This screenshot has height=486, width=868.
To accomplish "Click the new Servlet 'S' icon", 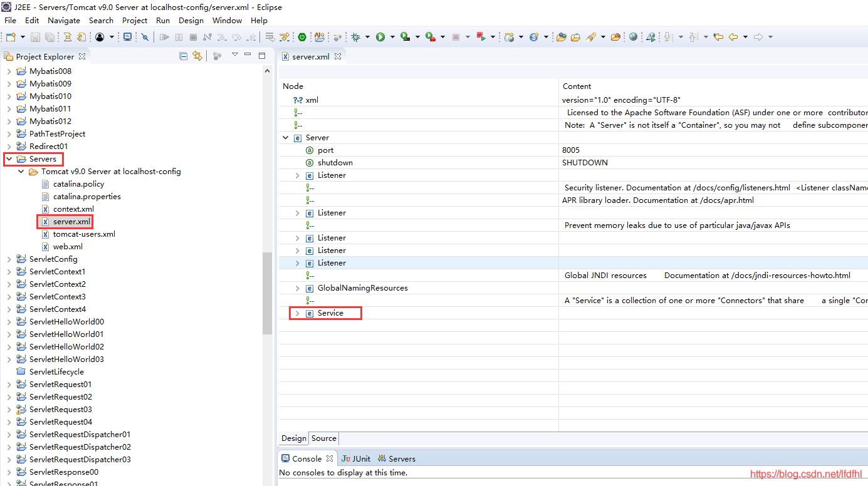I will [534, 38].
